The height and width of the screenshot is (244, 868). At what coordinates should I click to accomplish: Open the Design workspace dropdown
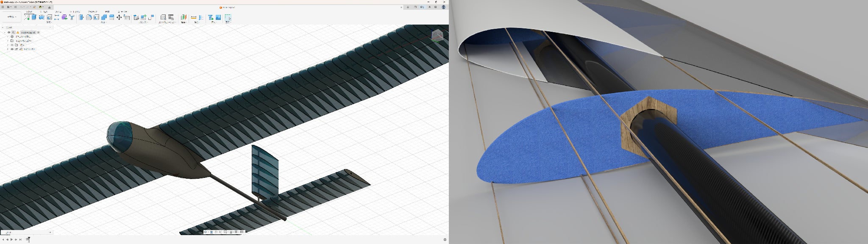[x=11, y=17]
